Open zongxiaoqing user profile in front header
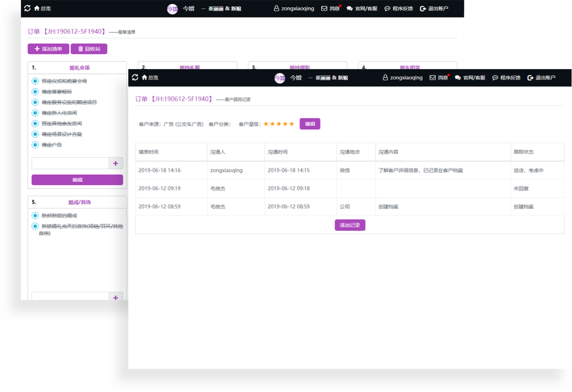This screenshot has width=572, height=392. click(403, 78)
